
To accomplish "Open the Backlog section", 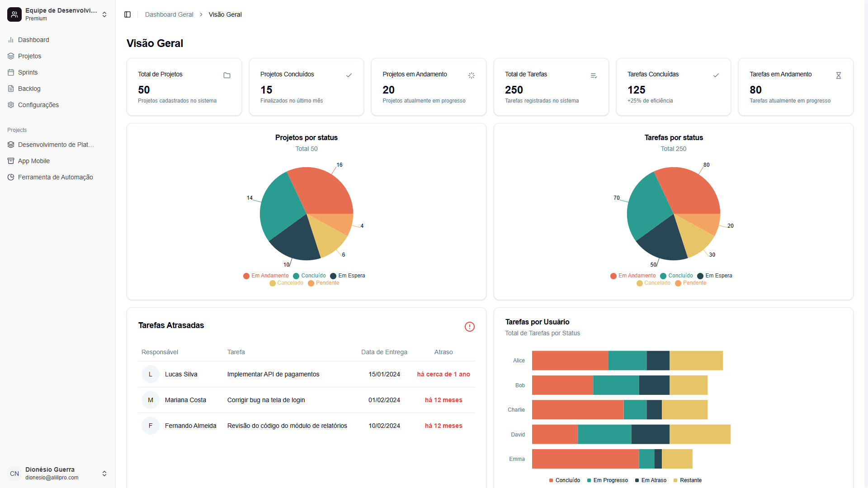I will pyautogui.click(x=29, y=89).
